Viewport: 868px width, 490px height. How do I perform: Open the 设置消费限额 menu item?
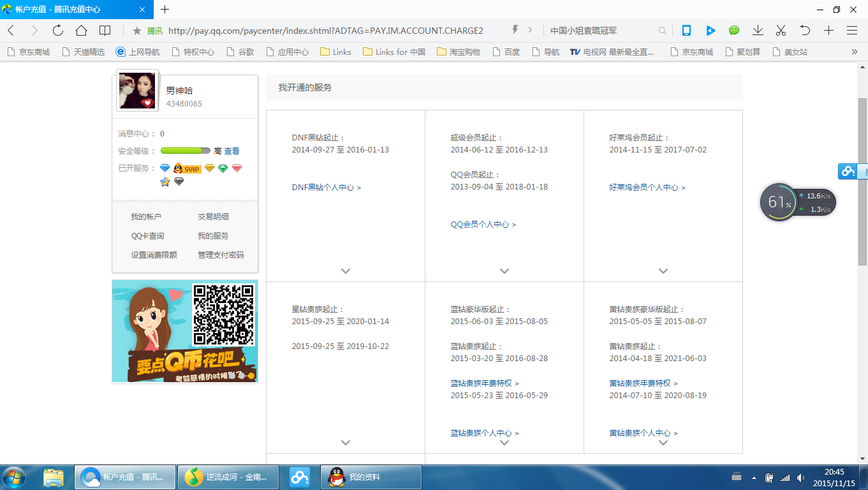(154, 255)
